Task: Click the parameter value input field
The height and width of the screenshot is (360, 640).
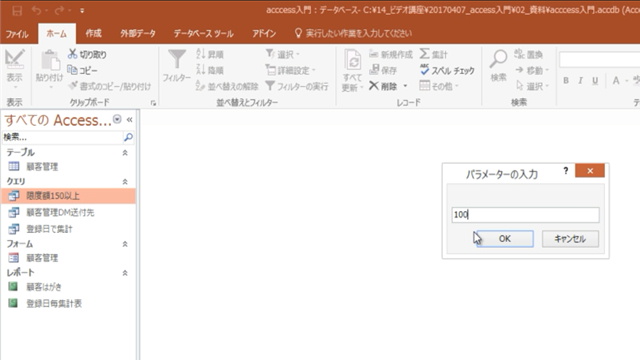Action: click(526, 215)
